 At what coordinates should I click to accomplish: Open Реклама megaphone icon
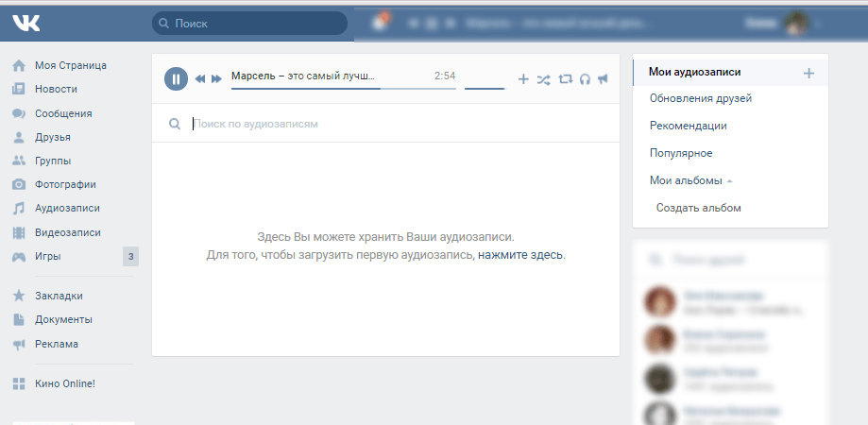(19, 344)
